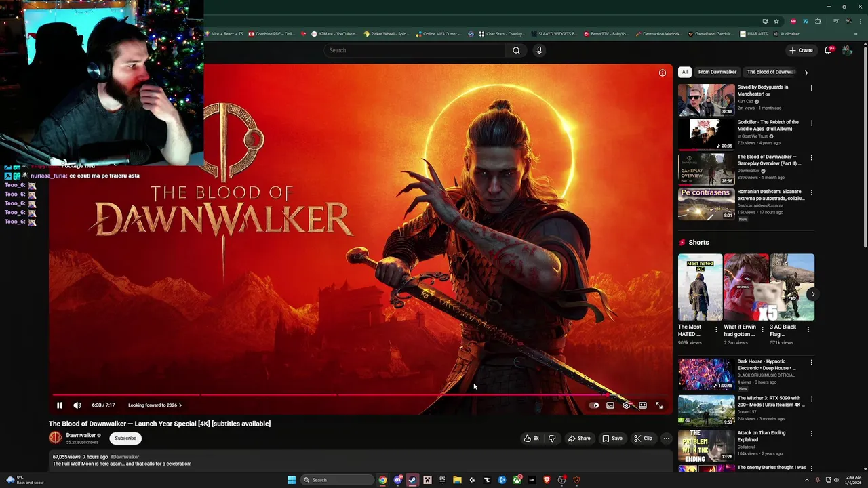
Task: Open more actions menu below the video
Action: 666,439
